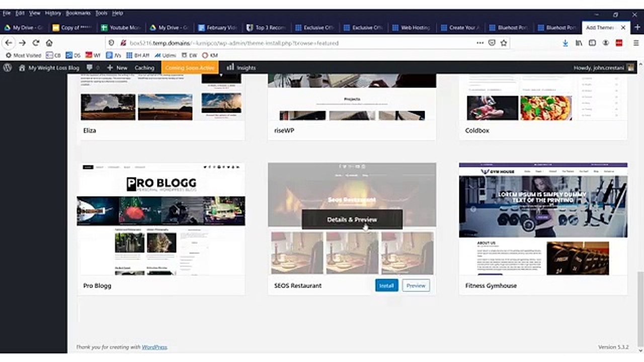644x362 pixels.
Task: Open the WF bookmark
Action: coord(94,55)
